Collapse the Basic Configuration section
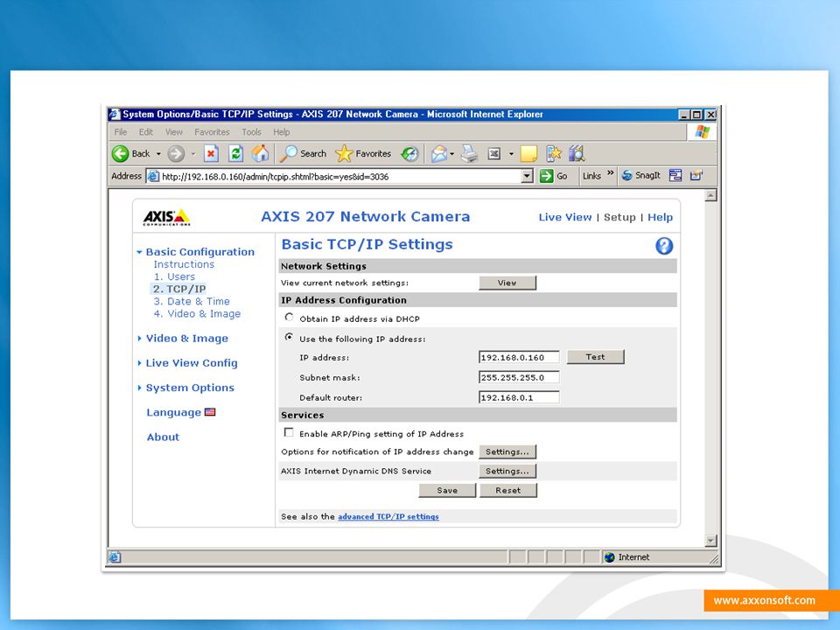This screenshot has height=630, width=840. (x=139, y=252)
